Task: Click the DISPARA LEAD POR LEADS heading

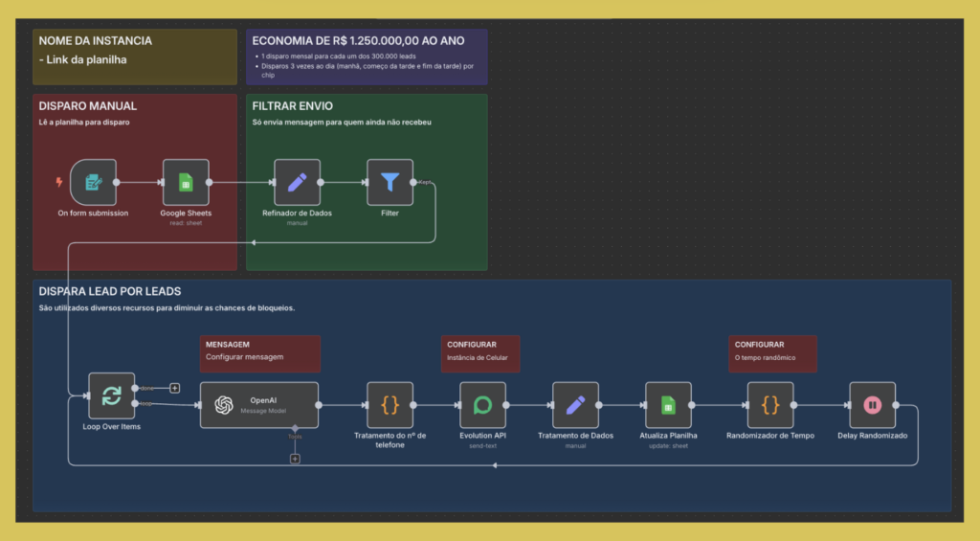Action: 110,291
